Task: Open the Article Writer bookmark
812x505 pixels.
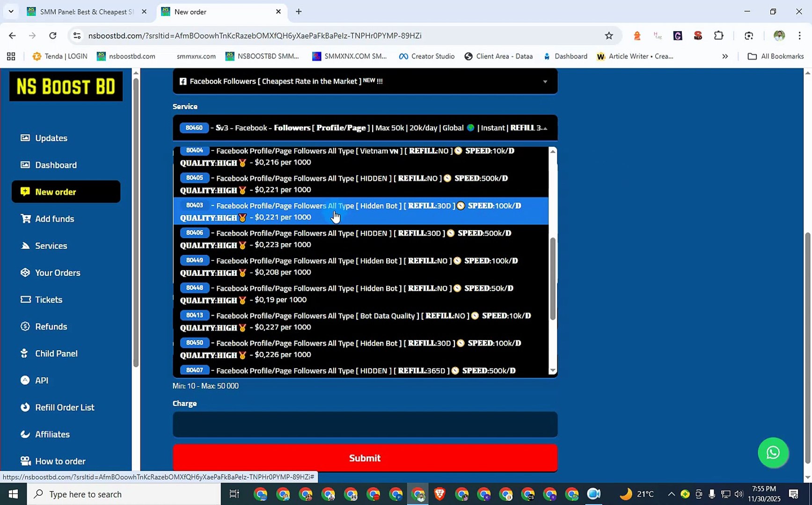Action: tap(635, 56)
